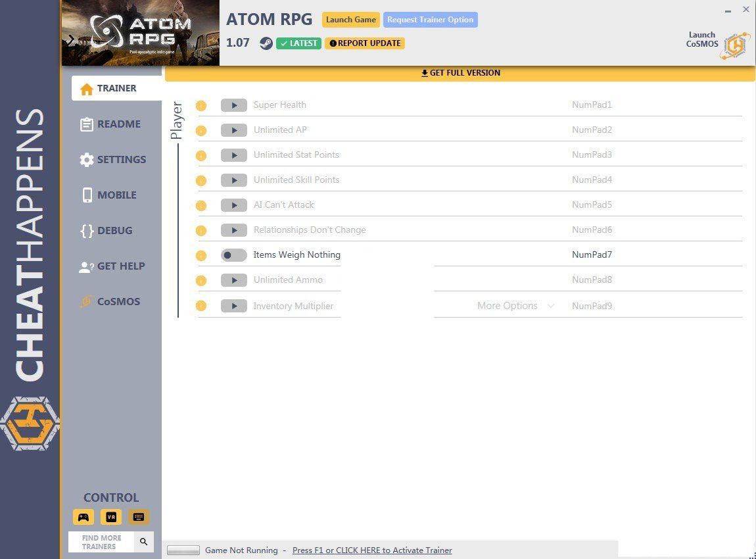Select the VR control icon
This screenshot has height=559, width=756.
coord(111,517)
